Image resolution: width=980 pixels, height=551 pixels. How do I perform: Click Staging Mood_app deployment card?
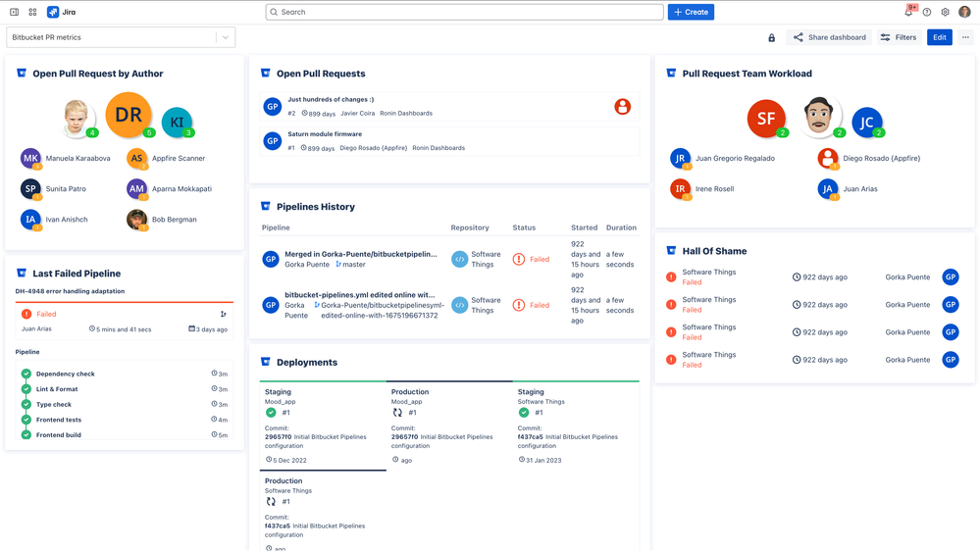323,425
